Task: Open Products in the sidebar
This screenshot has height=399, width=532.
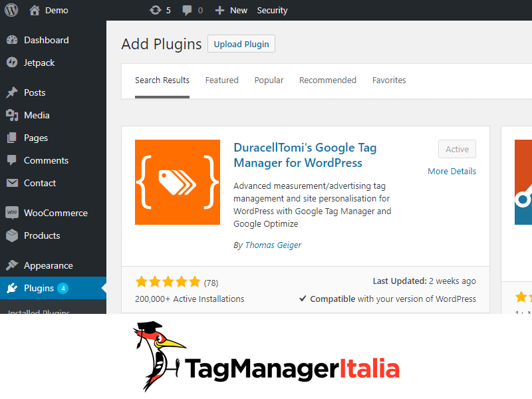Action: pyautogui.click(x=42, y=235)
